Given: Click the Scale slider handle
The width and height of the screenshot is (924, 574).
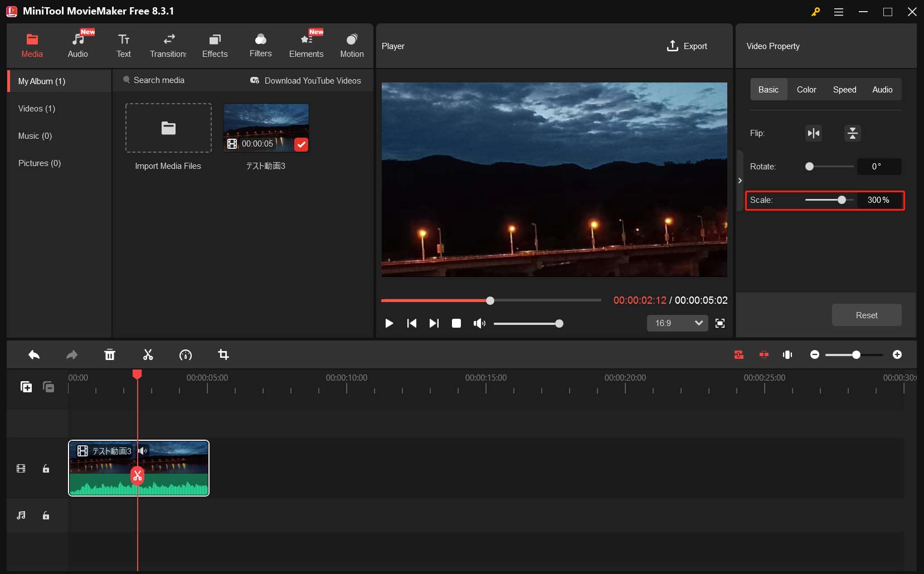Looking at the screenshot, I should [842, 200].
